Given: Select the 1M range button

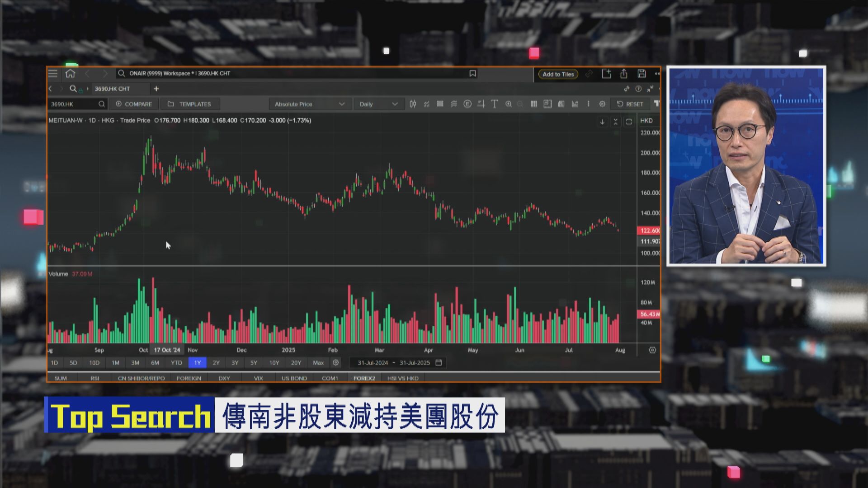Looking at the screenshot, I should 115,362.
